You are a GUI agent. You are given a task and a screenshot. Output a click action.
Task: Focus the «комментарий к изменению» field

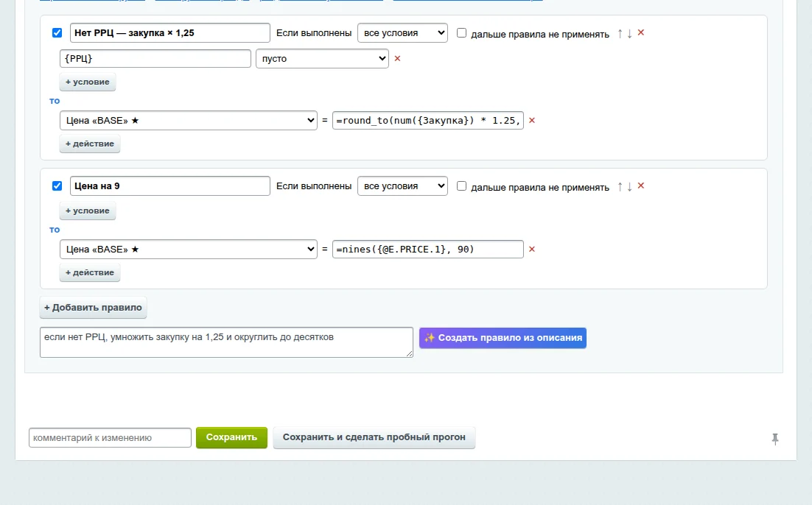tap(110, 438)
